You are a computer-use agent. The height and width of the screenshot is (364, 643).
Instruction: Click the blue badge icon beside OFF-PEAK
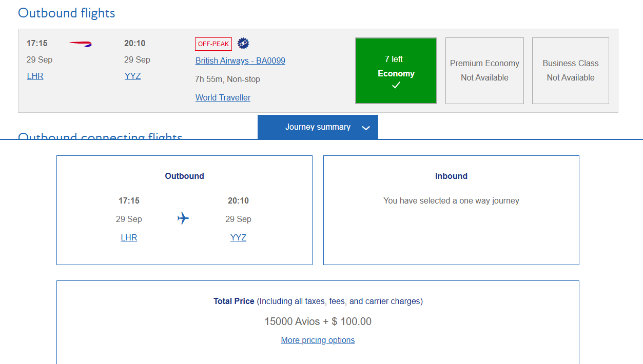coord(243,44)
